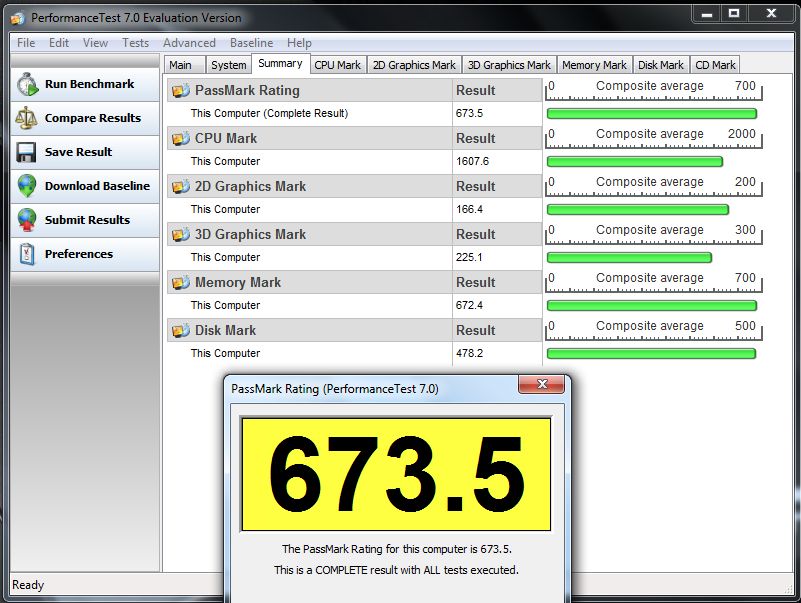
Task: Switch to the Main tab
Action: [x=185, y=65]
